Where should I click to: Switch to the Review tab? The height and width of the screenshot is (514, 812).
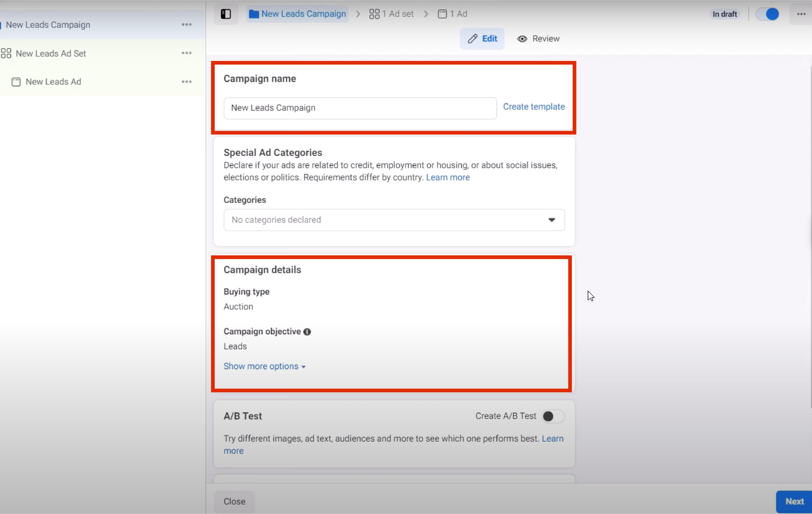539,39
